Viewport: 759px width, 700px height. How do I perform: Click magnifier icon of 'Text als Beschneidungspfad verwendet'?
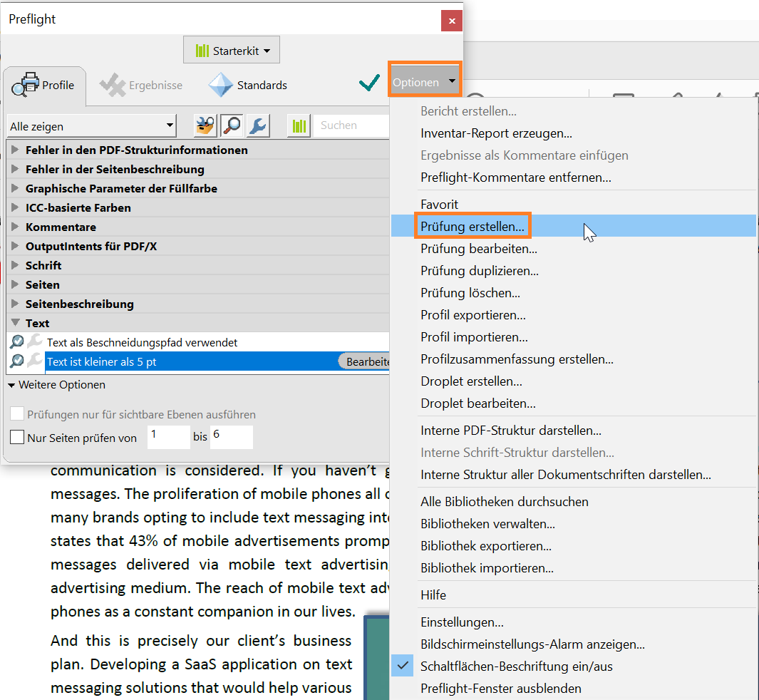tap(17, 342)
